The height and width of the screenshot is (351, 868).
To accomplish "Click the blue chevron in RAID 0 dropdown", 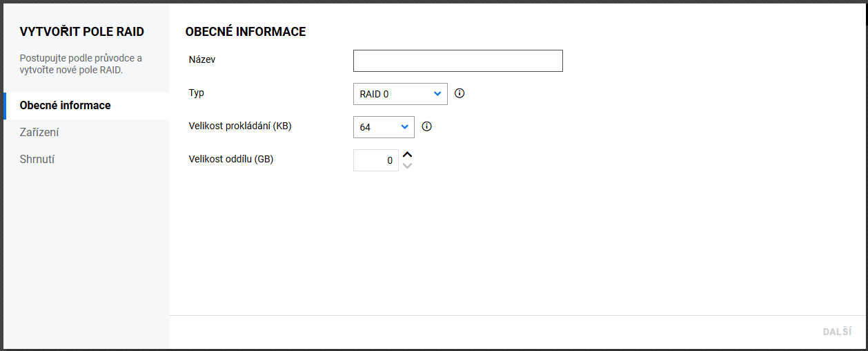I will tap(437, 94).
